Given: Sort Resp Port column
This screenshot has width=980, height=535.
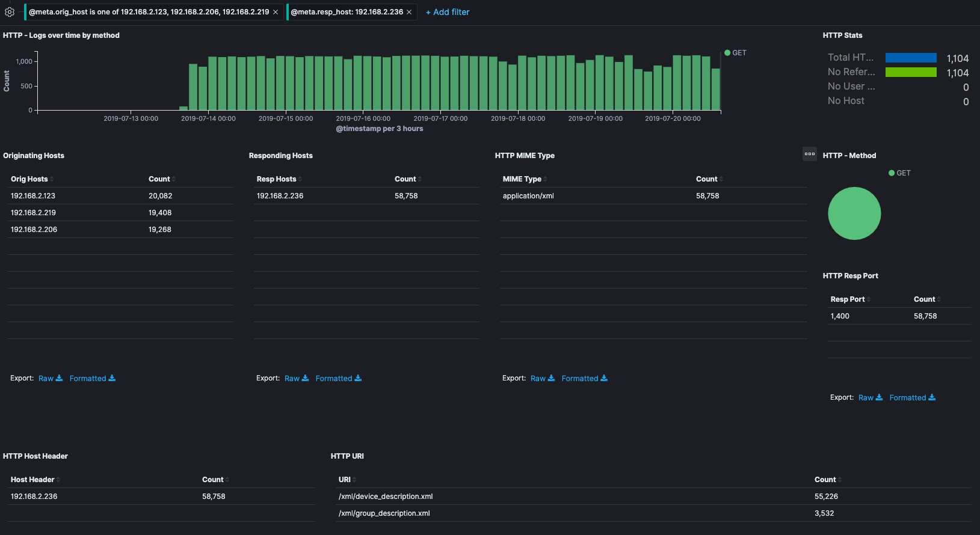Looking at the screenshot, I should point(850,299).
